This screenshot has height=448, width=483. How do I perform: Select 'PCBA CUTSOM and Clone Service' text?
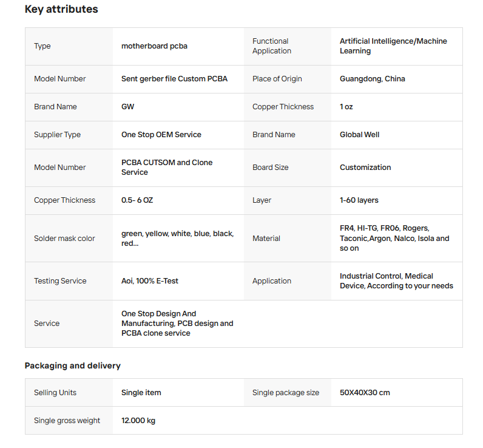click(x=166, y=168)
